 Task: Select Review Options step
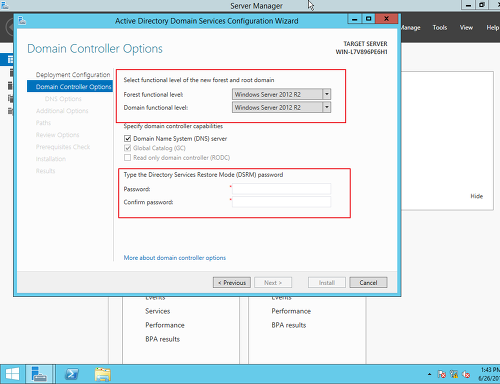pyautogui.click(x=57, y=135)
